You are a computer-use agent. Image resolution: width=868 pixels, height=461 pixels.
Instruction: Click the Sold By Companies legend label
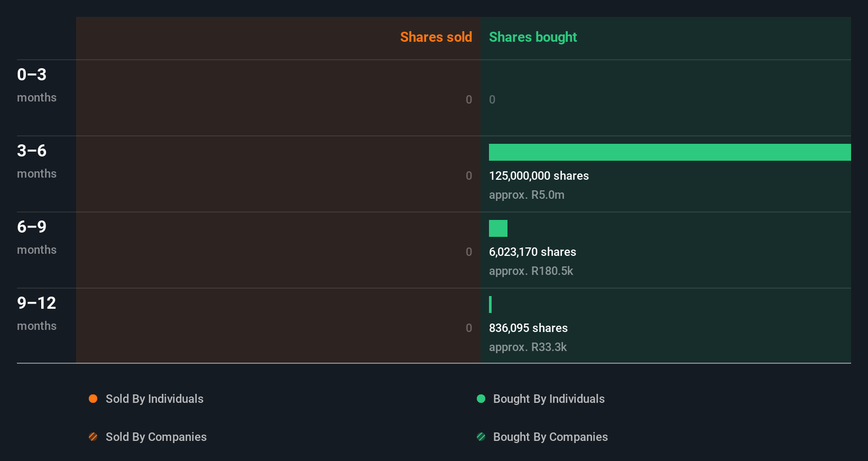pyautogui.click(x=156, y=437)
